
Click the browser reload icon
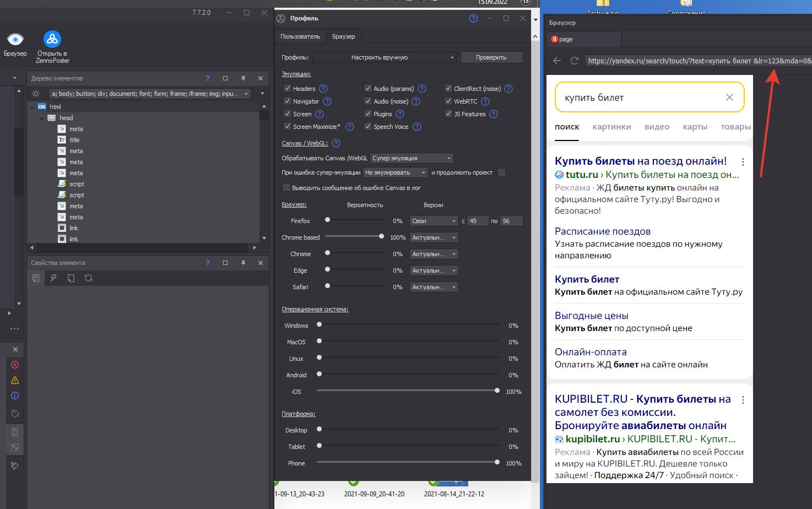point(574,61)
